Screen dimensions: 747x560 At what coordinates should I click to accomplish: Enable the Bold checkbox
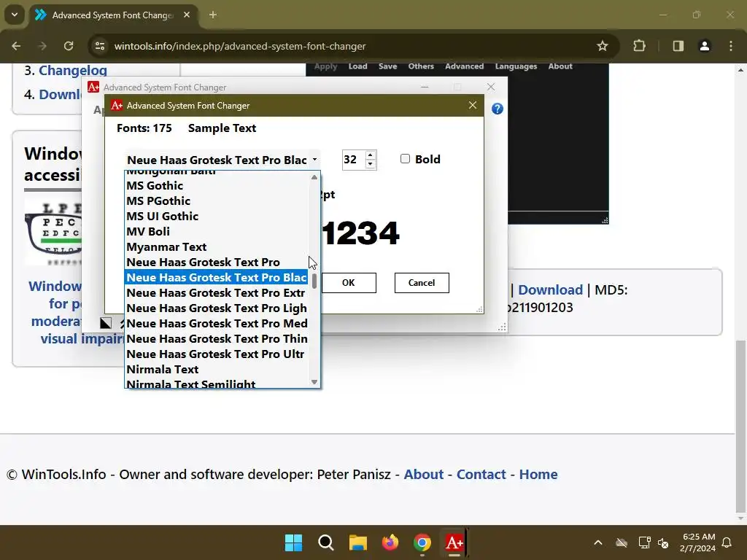point(405,159)
